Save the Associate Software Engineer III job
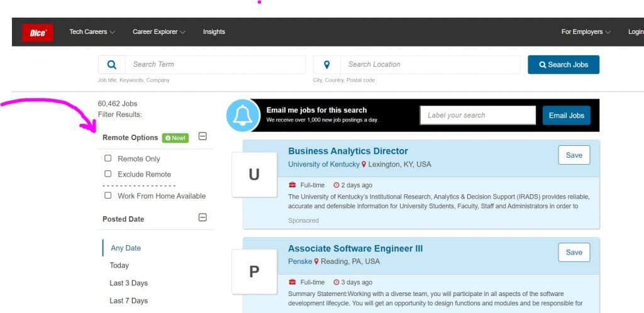Image resolution: width=644 pixels, height=313 pixels. pos(574,252)
